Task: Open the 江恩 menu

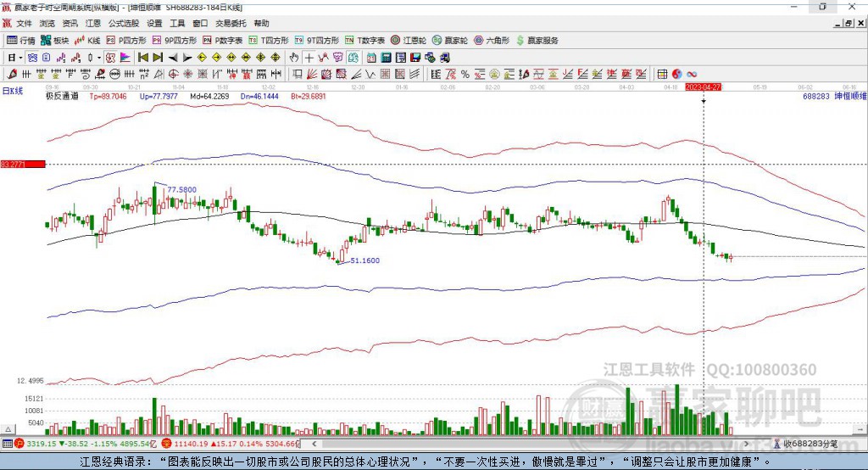Action: [x=93, y=23]
